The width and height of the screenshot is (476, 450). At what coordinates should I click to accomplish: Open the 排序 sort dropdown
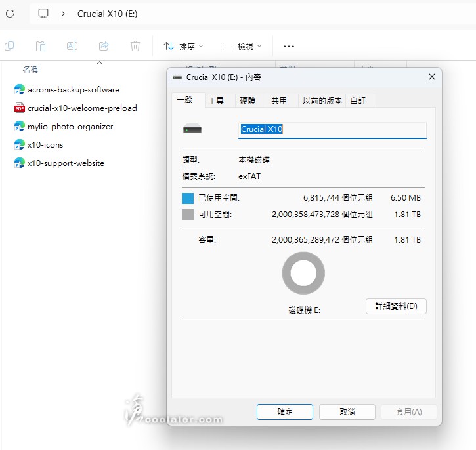[x=183, y=46]
